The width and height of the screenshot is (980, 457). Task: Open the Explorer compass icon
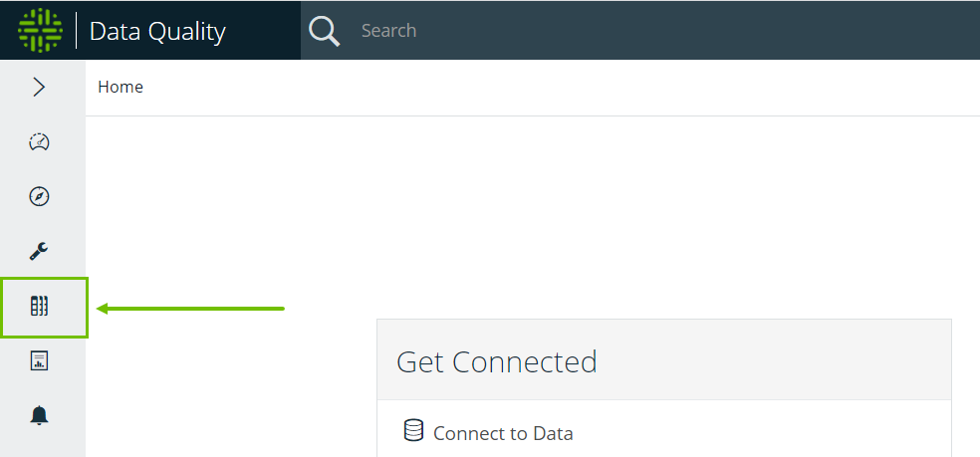click(39, 196)
